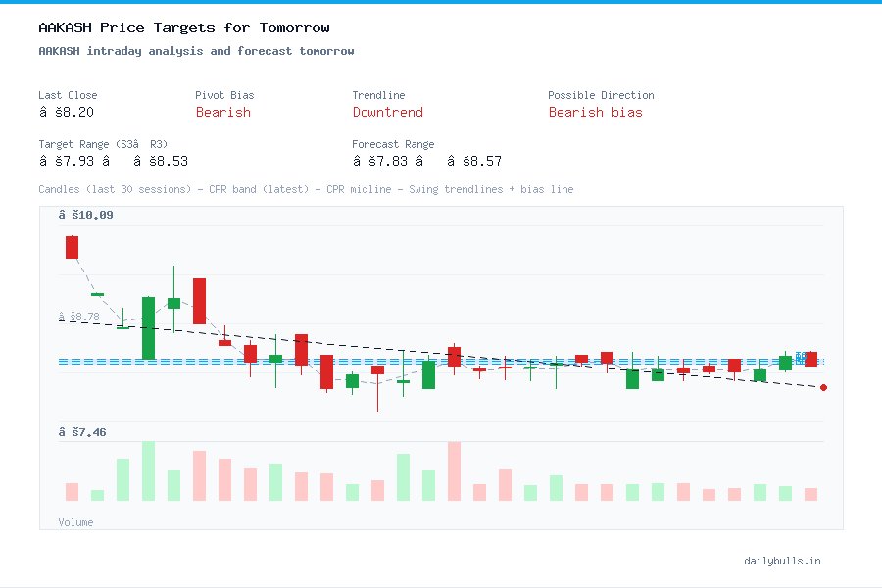Click the Last Close price value

65,113
